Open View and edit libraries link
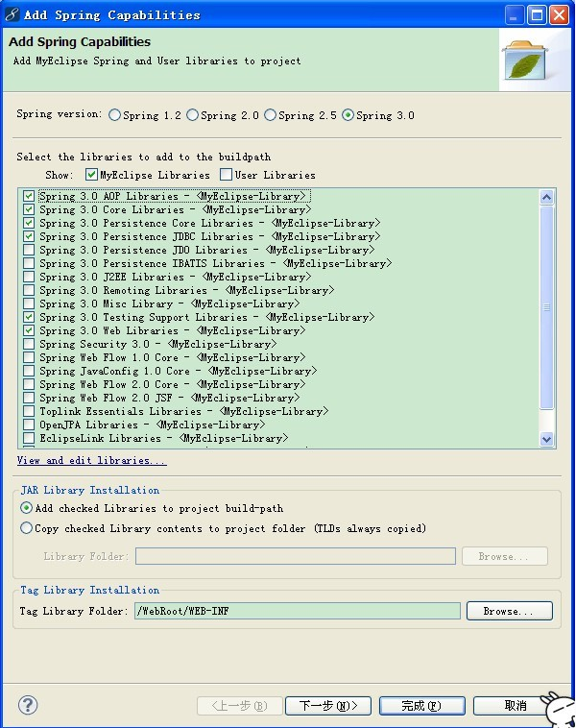The width and height of the screenshot is (576, 728). 91,461
